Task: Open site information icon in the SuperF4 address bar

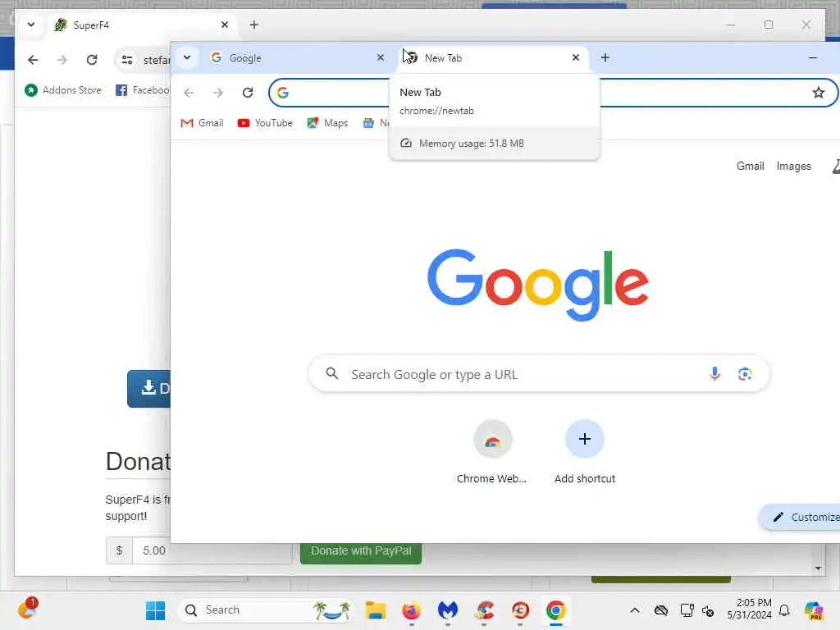Action: pyautogui.click(x=127, y=60)
